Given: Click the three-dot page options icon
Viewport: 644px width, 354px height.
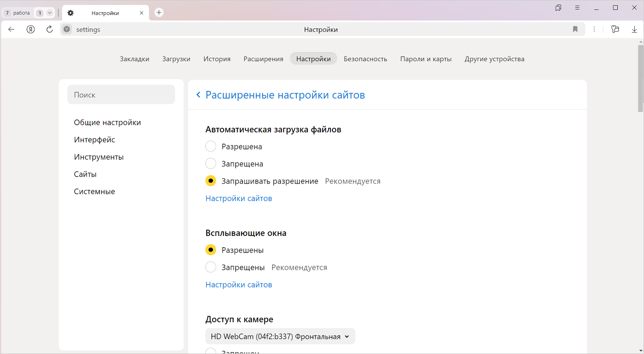Looking at the screenshot, I should (x=594, y=29).
